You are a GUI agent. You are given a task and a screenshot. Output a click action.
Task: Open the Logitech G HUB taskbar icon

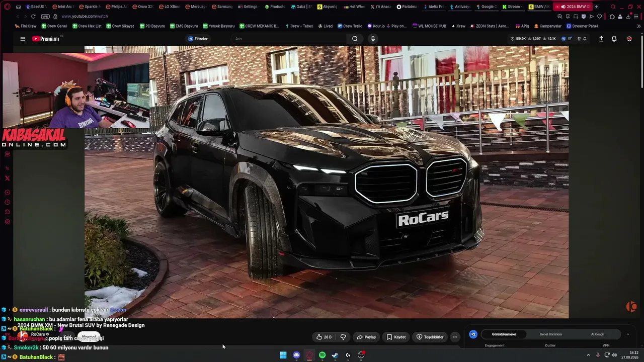(x=348, y=355)
